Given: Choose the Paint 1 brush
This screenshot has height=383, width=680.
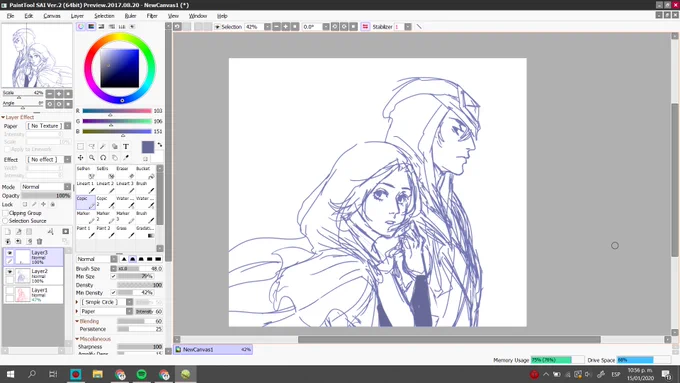Looking at the screenshot, I should pos(85,232).
